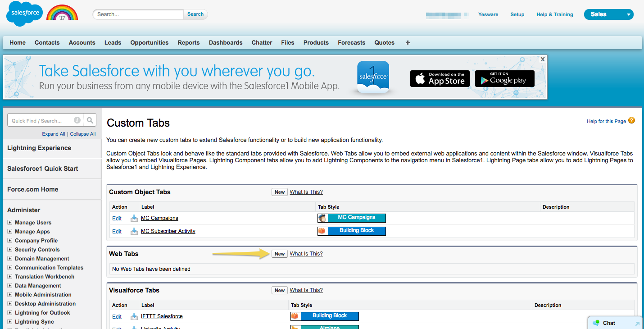The width and height of the screenshot is (644, 329).
Task: Click download icon for MC Subscriber Activity
Action: [134, 231]
